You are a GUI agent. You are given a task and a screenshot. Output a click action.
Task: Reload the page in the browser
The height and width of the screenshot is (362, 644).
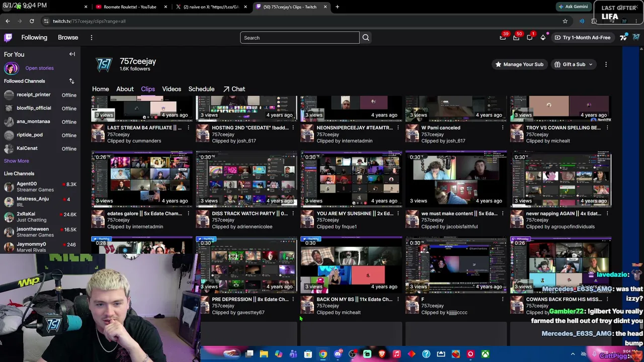[32, 21]
